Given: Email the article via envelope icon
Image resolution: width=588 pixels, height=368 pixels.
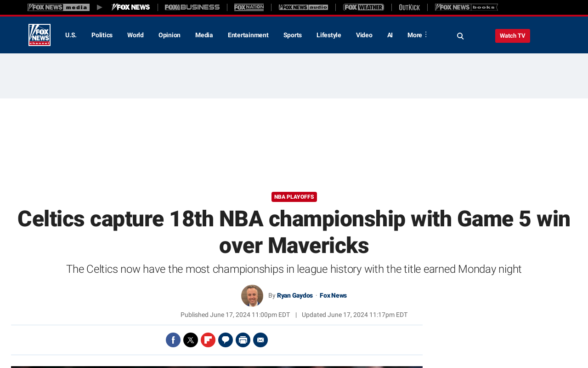Looking at the screenshot, I should click(x=260, y=340).
